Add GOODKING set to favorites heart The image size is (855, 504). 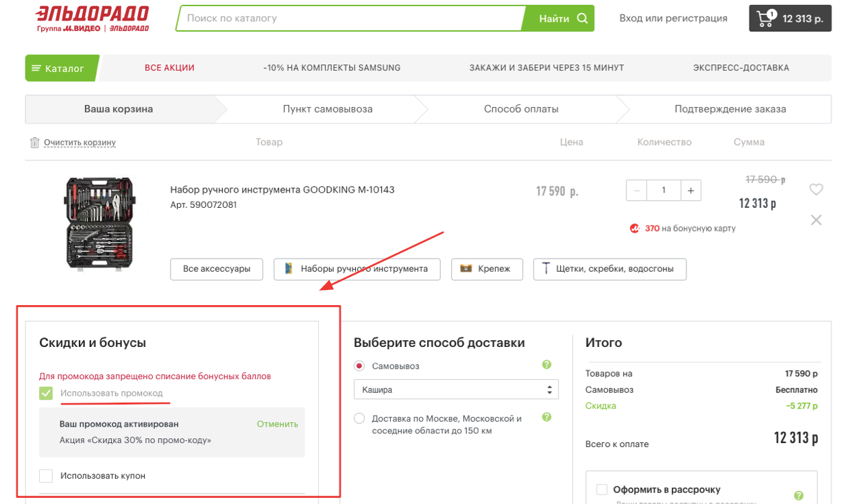tap(816, 189)
